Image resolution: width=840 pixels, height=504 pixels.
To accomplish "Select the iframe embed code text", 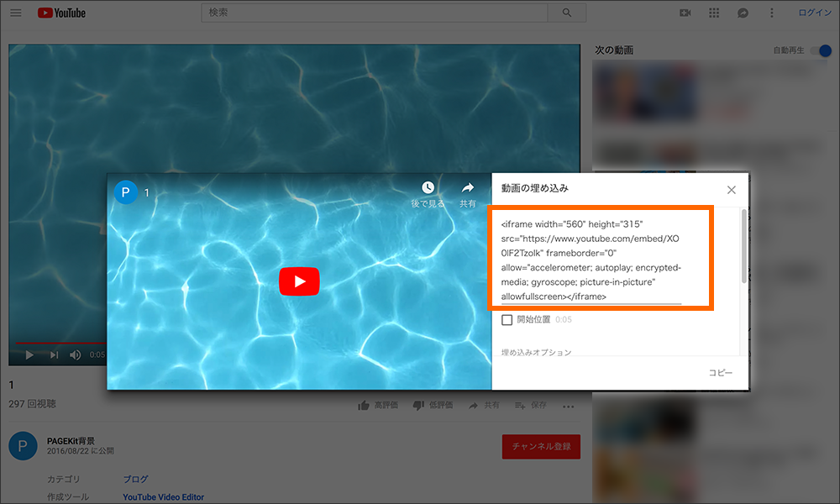I will (x=591, y=260).
